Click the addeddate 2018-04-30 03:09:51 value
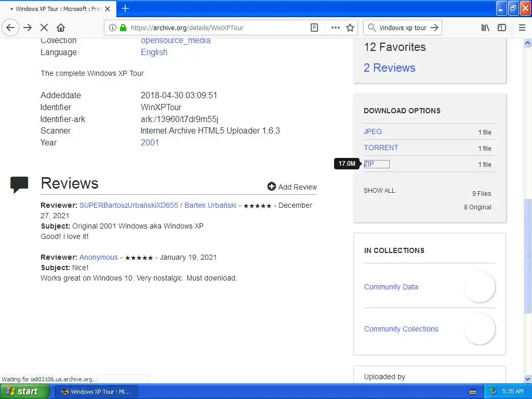The height and width of the screenshot is (399, 532). (x=179, y=96)
